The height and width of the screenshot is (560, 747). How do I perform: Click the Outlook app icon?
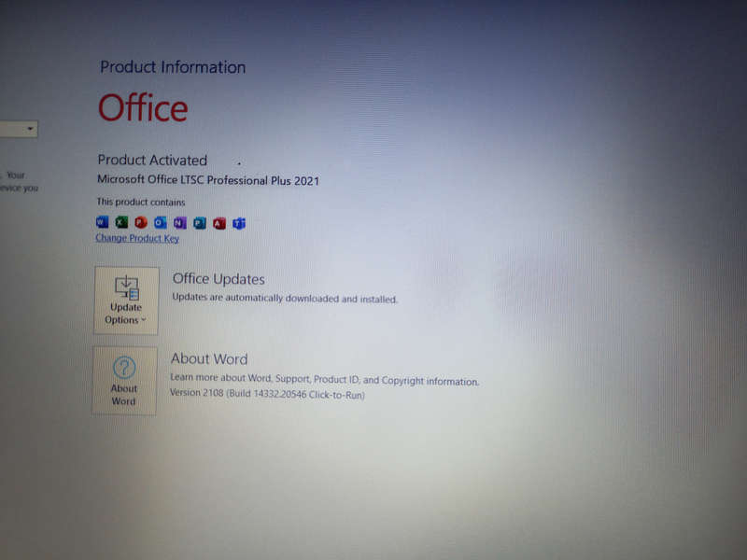click(x=160, y=222)
